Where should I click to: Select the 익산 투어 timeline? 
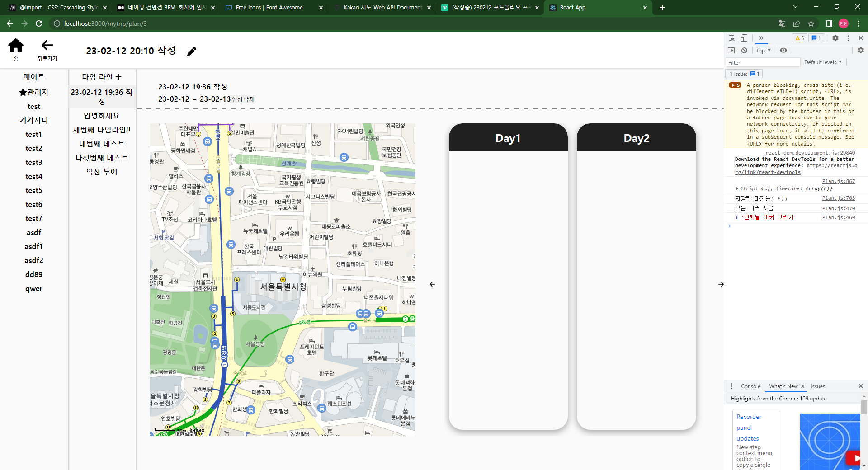click(102, 172)
